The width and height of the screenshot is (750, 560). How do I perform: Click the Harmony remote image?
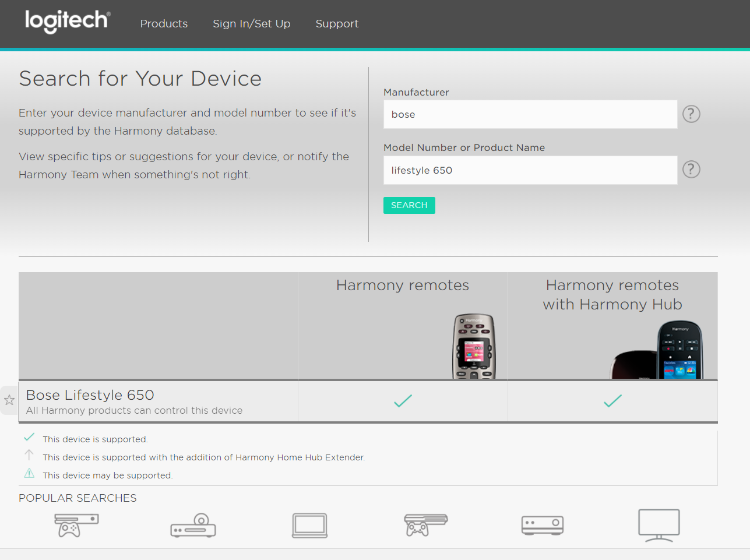click(x=474, y=347)
